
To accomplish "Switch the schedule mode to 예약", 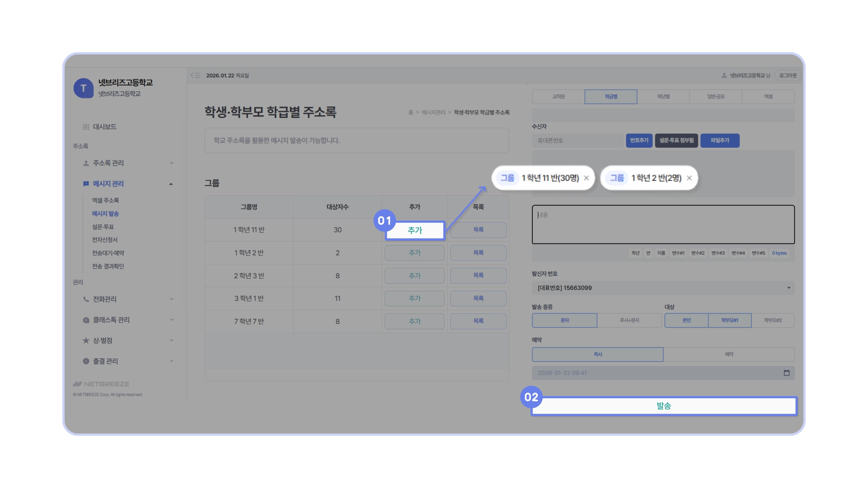I will coord(729,355).
